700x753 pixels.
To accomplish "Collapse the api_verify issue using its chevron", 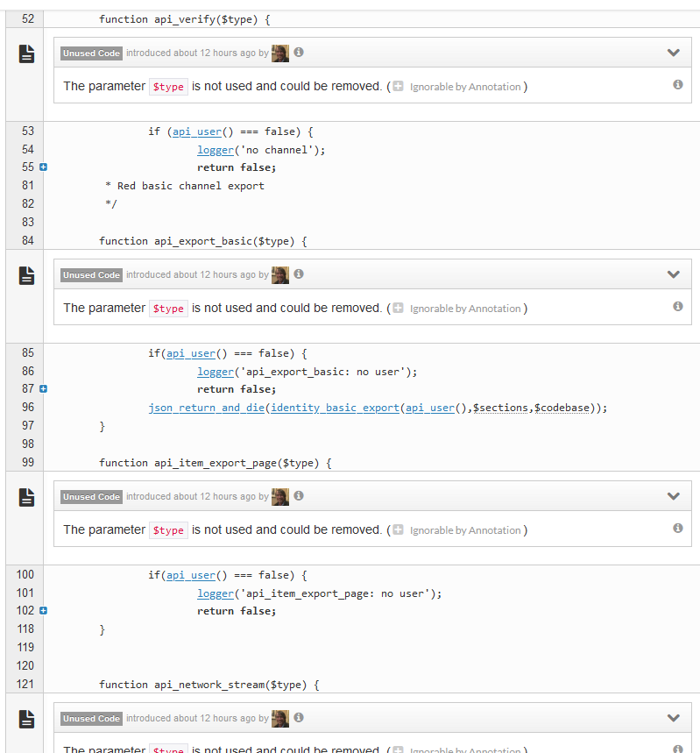I will click(673, 53).
